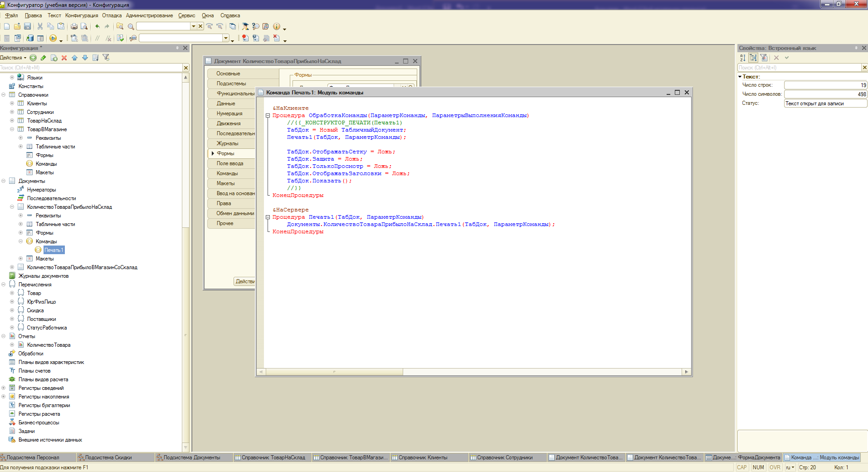The width and height of the screenshot is (868, 472).
Task: Click the global search text field in toolbar
Action: coord(164,26)
